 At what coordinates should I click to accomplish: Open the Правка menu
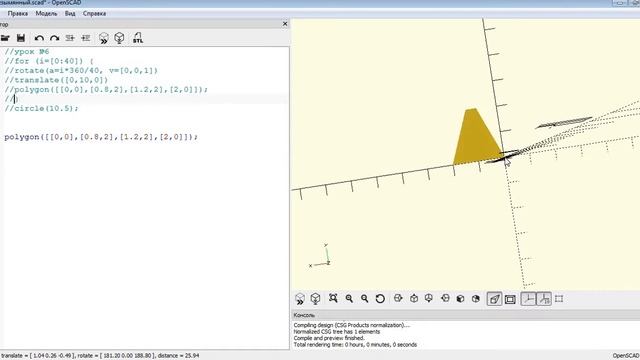point(18,13)
